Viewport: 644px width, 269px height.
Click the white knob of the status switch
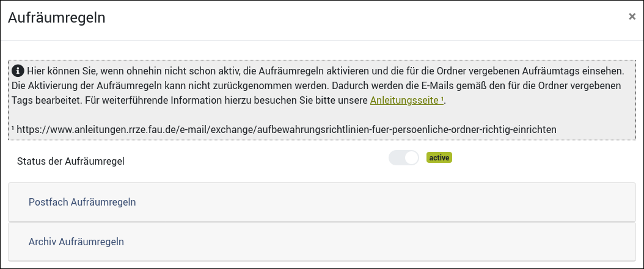pyautogui.click(x=411, y=158)
